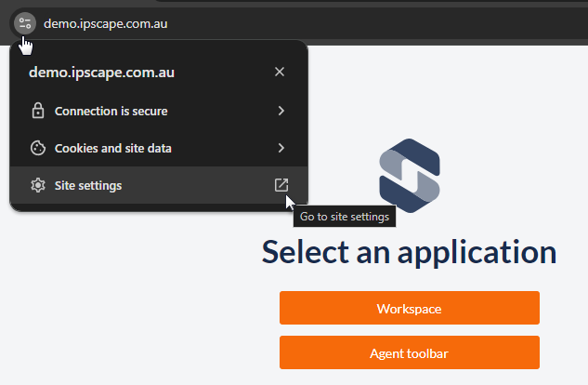Open the Connection is secure menu entry
The height and width of the screenshot is (385, 588).
click(111, 112)
